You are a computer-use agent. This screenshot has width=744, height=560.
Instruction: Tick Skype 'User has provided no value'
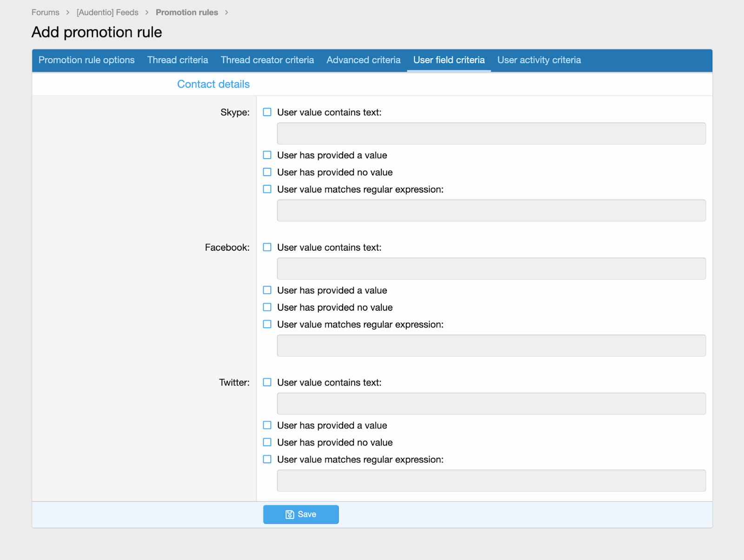pos(267,172)
